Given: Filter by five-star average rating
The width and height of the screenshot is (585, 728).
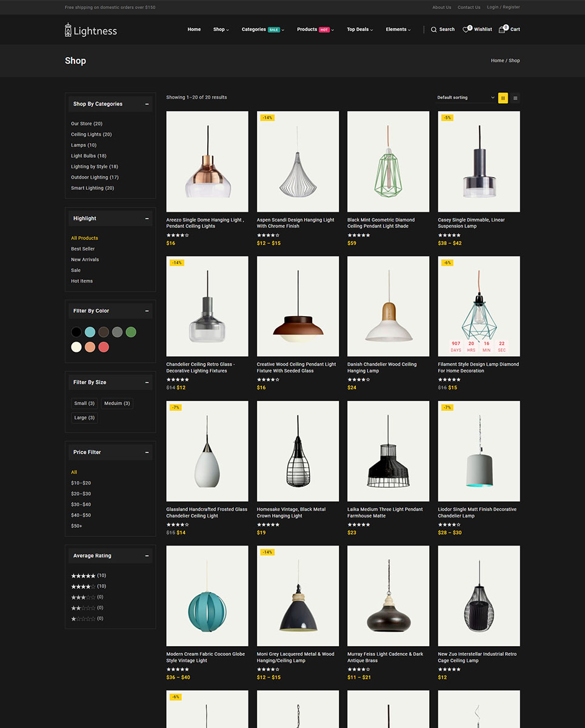Looking at the screenshot, I should (83, 576).
